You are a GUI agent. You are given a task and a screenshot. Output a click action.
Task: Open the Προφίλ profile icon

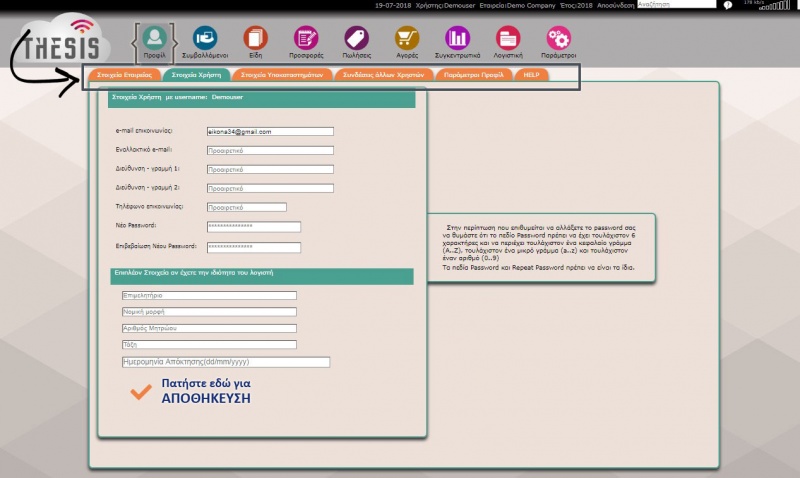click(x=154, y=39)
